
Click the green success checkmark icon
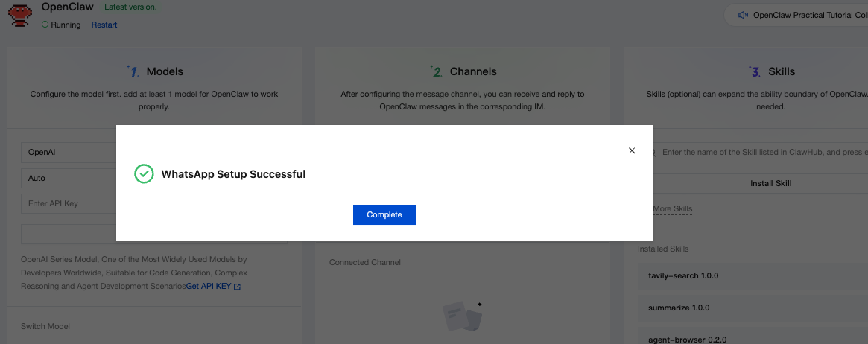pyautogui.click(x=144, y=174)
